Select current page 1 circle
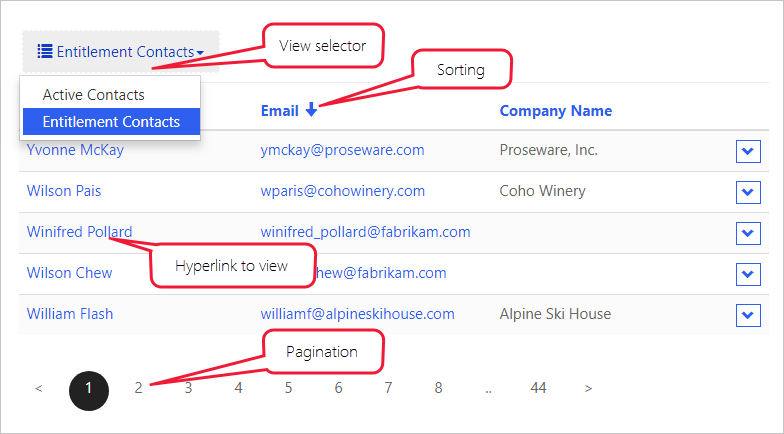 pos(88,389)
